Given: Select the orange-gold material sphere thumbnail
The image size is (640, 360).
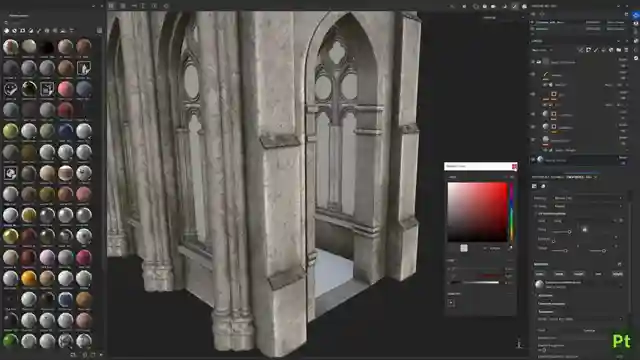Looking at the screenshot, I should click(29, 278).
